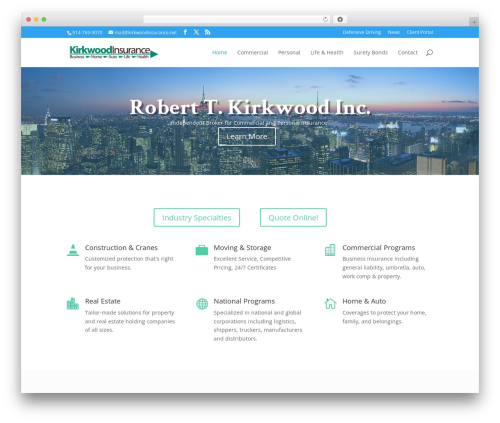Click the browser reload icon
Screen dimensions: 500x423
coord(325,19)
